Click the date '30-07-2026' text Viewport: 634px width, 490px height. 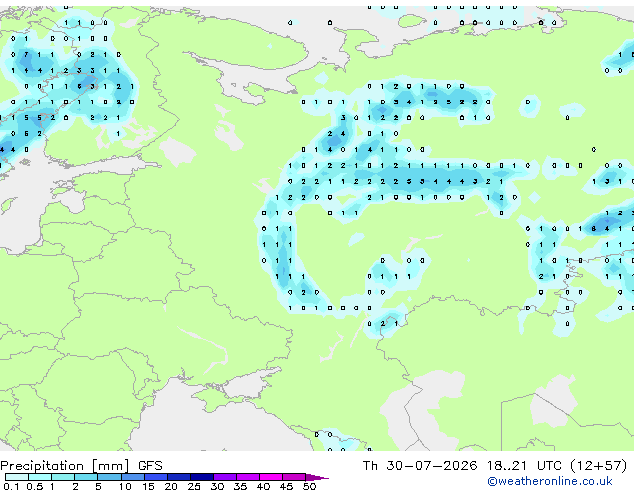coord(431,466)
